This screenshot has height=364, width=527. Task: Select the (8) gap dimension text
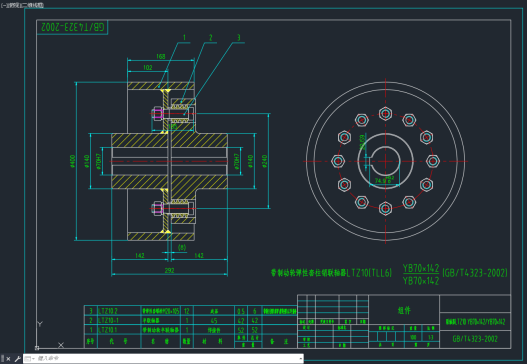(182, 247)
